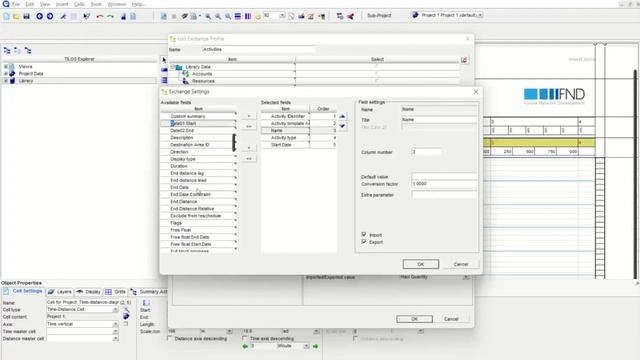Enable Distance axis descending checkbox

pos(169,338)
